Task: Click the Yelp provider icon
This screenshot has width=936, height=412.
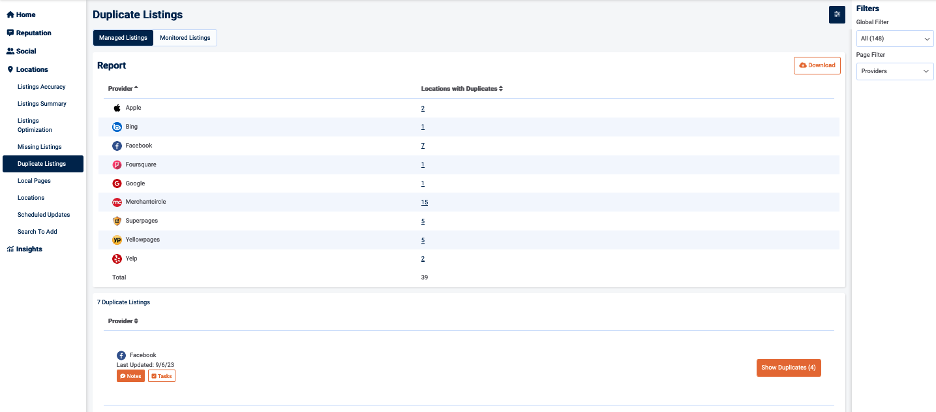Action: (117, 258)
